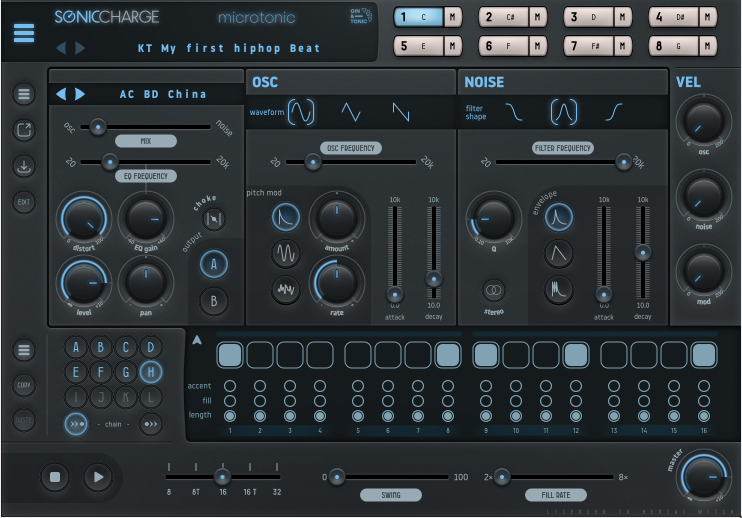Select pattern F

[x=101, y=372]
